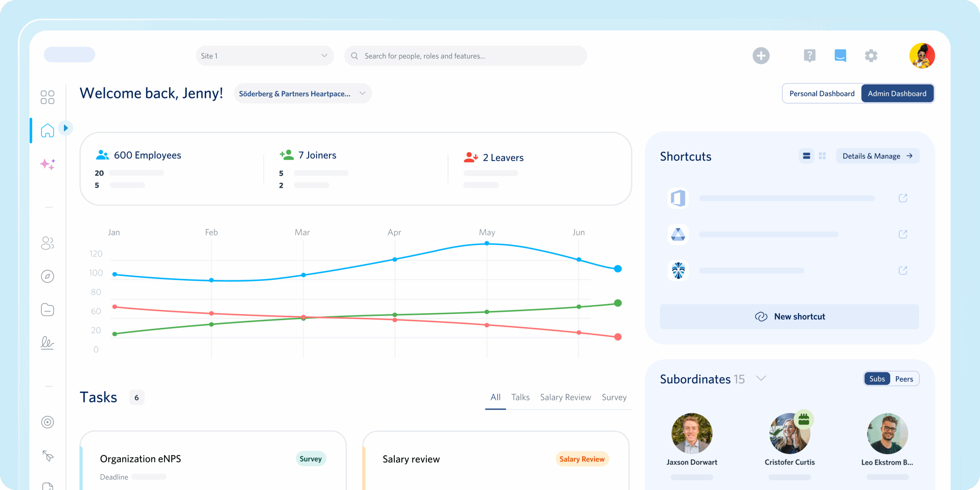The width and height of the screenshot is (980, 490).
Task: Toggle to Admin Dashboard
Action: click(897, 94)
